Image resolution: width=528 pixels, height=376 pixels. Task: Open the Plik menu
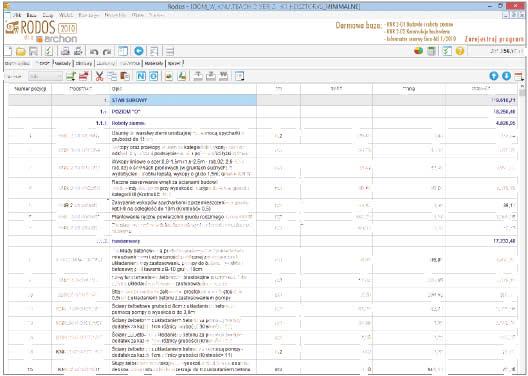click(x=16, y=15)
